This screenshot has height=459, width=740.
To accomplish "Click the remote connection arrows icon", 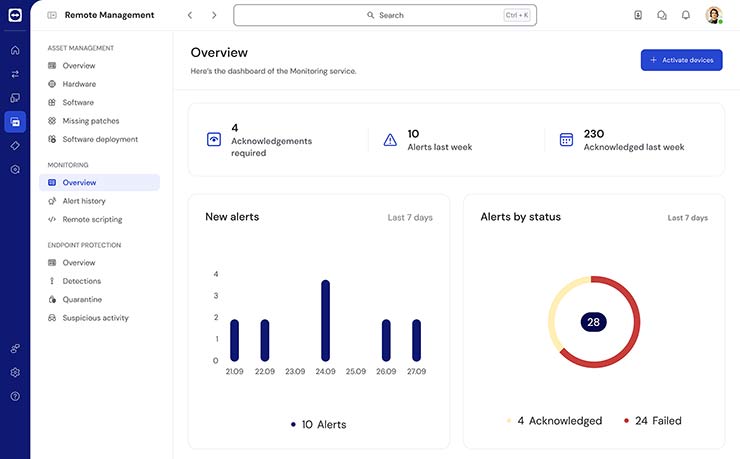I will click(x=15, y=74).
